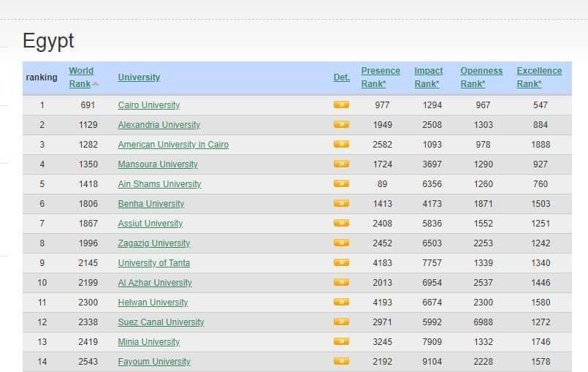Screen dimensions: 588x372
Task: Select world rank value 2419
Action: pos(88,342)
